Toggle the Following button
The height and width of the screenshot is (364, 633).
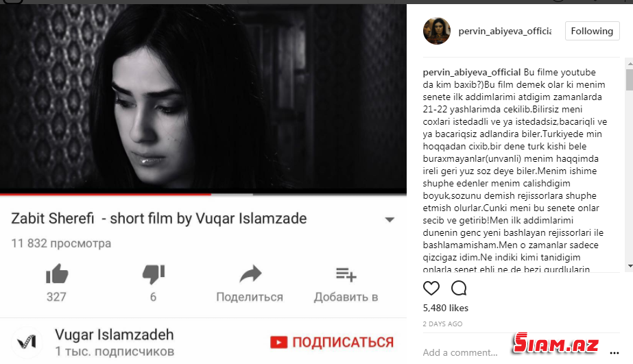tap(593, 31)
